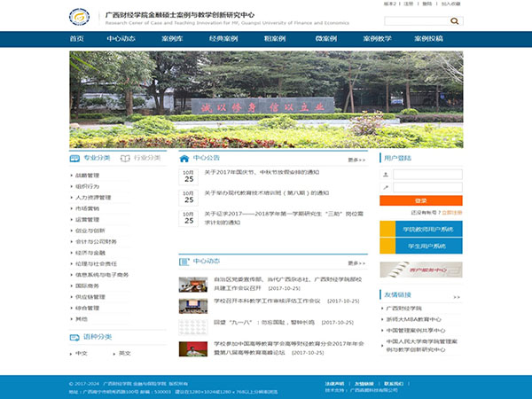The width and height of the screenshot is (532, 399).
Task: Click the 行业分类 book icon
Action: tap(125, 158)
